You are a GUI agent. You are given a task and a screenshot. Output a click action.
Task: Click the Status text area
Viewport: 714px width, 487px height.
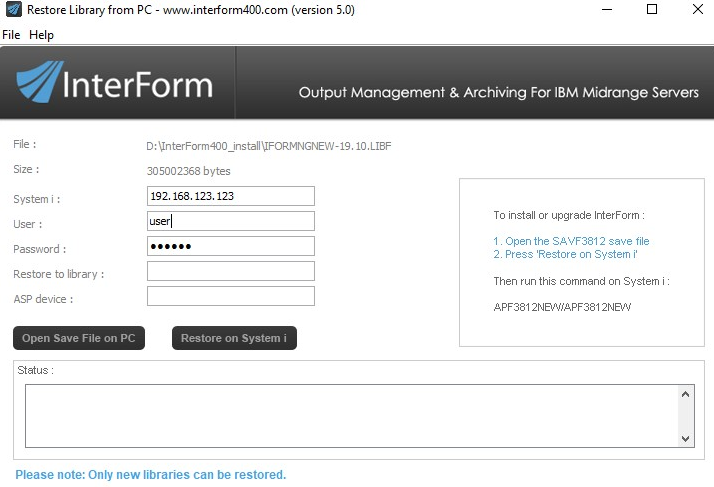[x=352, y=416]
